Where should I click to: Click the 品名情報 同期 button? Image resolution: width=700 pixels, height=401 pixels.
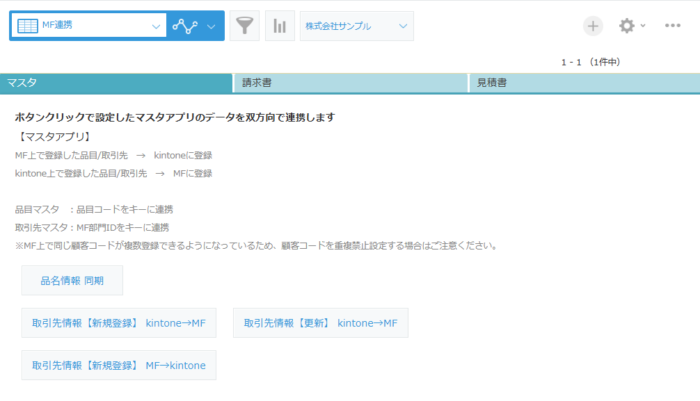tap(72, 280)
